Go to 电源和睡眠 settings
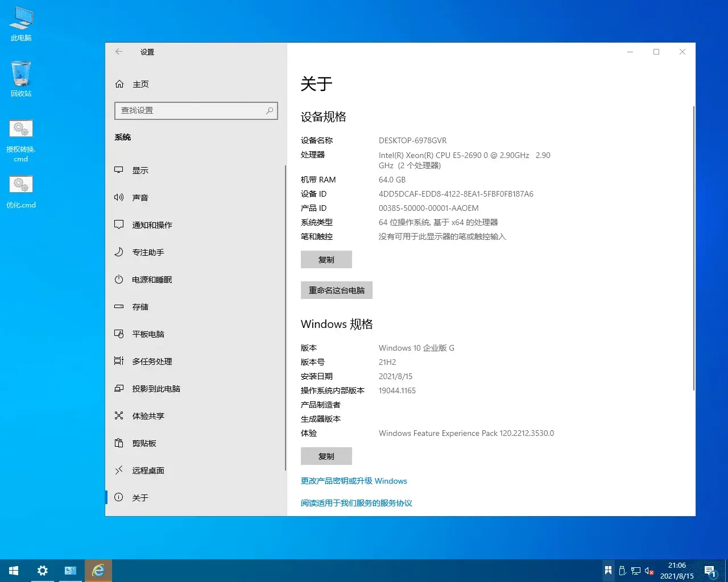 (195, 279)
